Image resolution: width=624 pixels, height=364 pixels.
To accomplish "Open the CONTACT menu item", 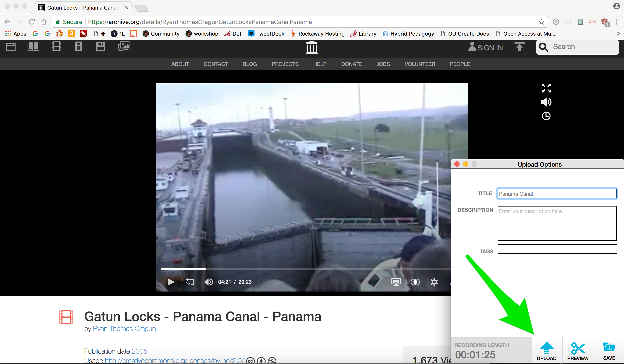I will click(216, 64).
